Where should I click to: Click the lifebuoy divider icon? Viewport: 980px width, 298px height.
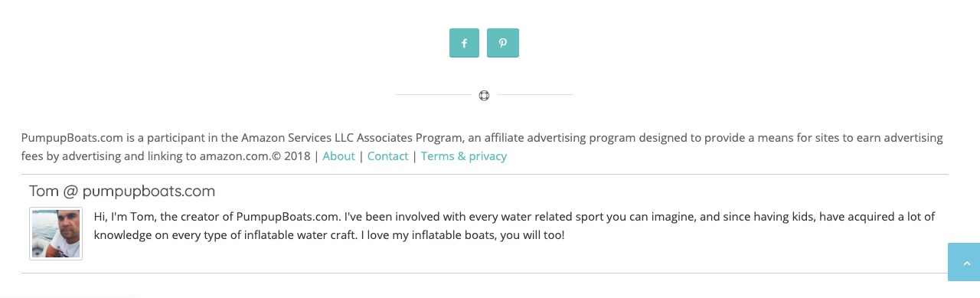(x=484, y=95)
